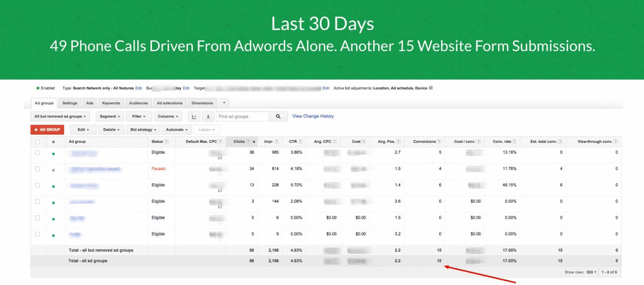Image resolution: width=644 pixels, height=285 pixels.
Task: Select the Ad extensions tab
Action: click(170, 103)
